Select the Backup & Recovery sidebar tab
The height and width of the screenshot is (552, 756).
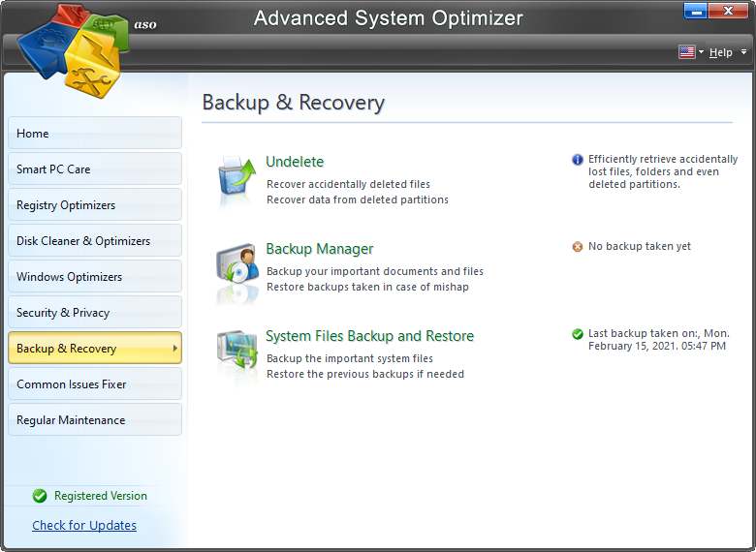(95, 348)
